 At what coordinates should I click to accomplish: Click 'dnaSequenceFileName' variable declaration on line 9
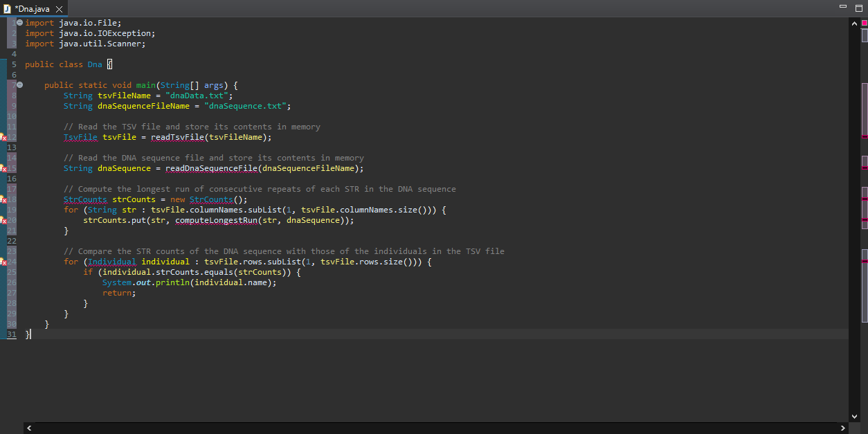143,106
